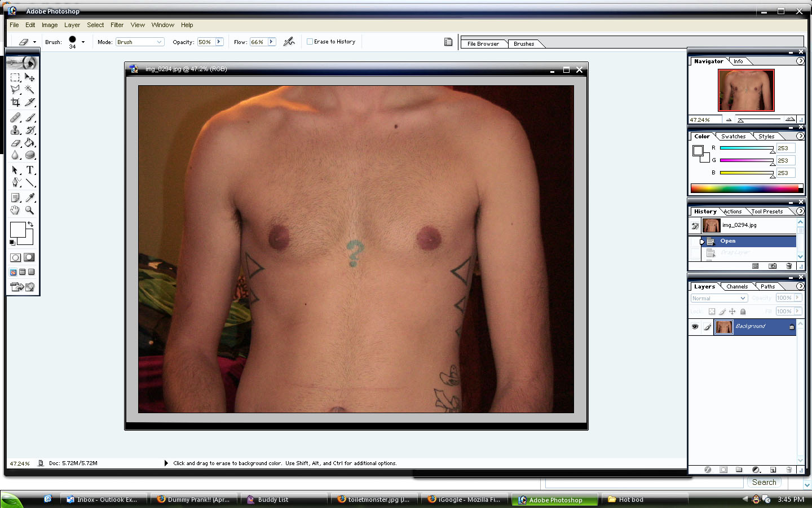The height and width of the screenshot is (508, 812).
Task: Switch to Buddy List taskbar window
Action: (x=284, y=500)
